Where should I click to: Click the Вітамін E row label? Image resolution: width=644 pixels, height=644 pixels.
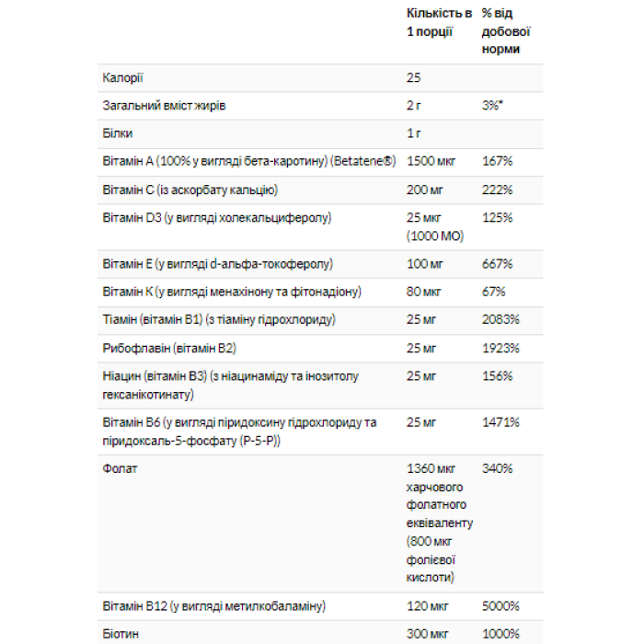[217, 264]
